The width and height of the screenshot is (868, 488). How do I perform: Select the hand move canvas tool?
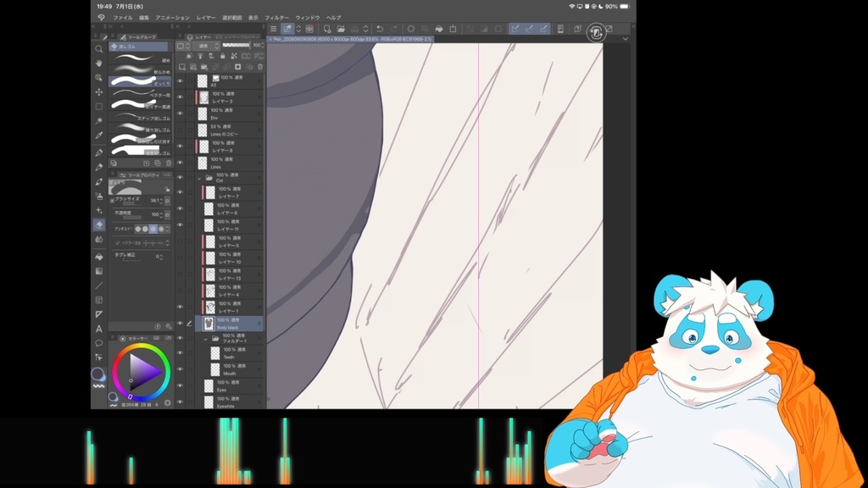coord(99,64)
